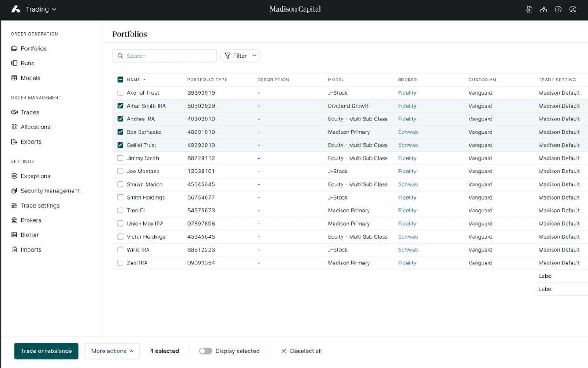Click the portfolio Search input field
Viewport: 588px width, 368px height.
169,56
